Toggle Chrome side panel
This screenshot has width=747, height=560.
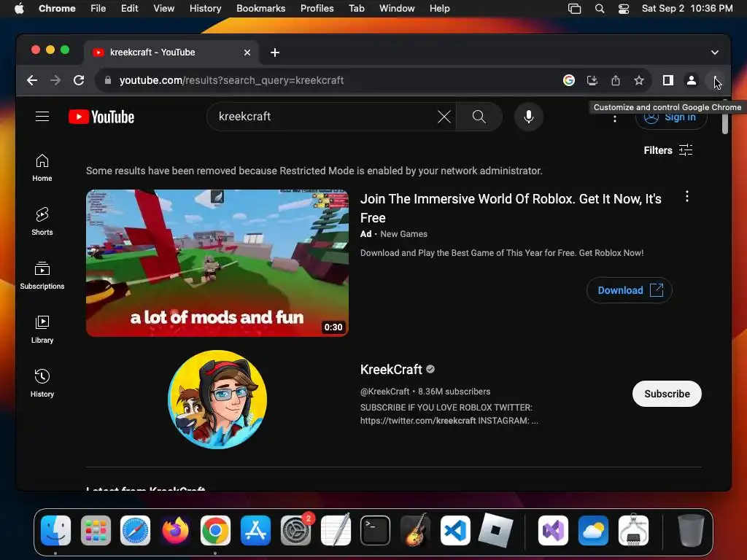tap(668, 80)
